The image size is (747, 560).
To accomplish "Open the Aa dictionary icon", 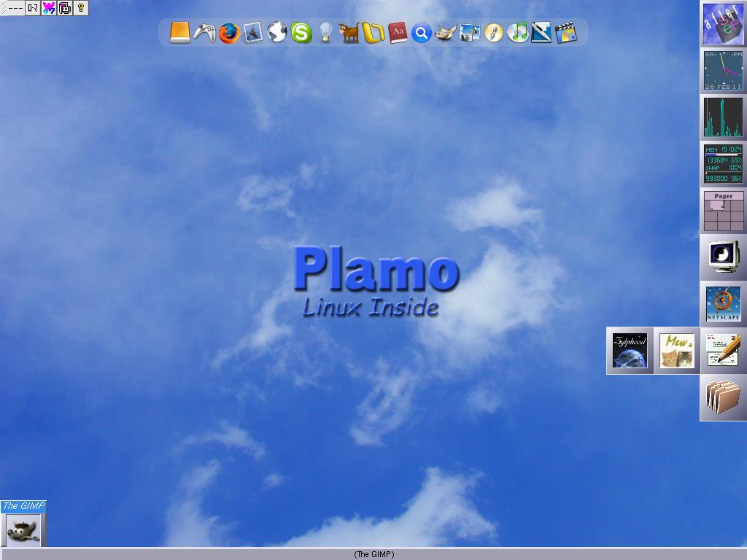I will [398, 33].
